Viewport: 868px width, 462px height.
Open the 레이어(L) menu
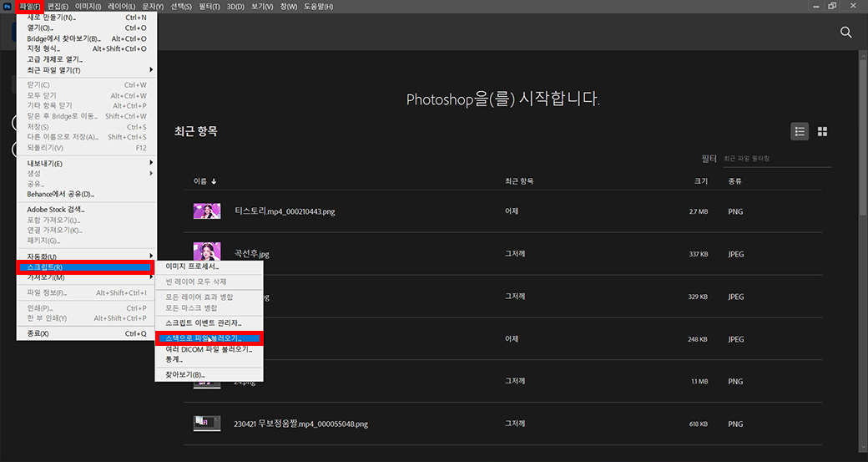(x=121, y=7)
